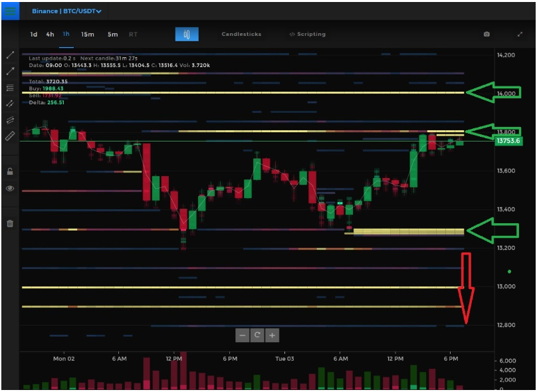Screen dimensions: 537x392
Task: Click the Tue 03 time axis label
Action: click(284, 359)
